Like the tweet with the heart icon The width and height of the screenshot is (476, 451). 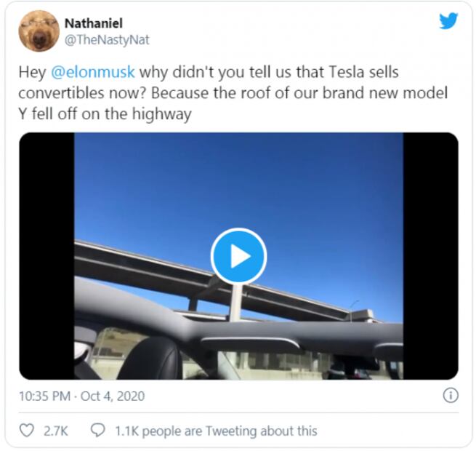point(26,431)
